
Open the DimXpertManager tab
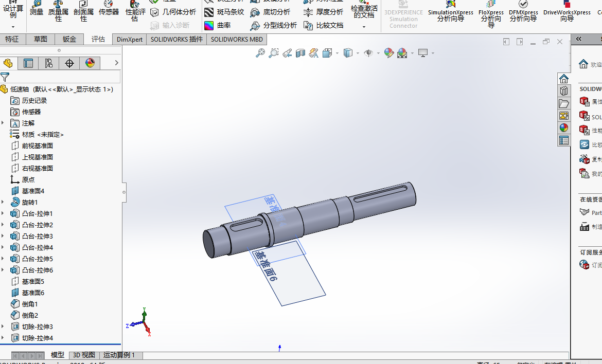[69, 63]
